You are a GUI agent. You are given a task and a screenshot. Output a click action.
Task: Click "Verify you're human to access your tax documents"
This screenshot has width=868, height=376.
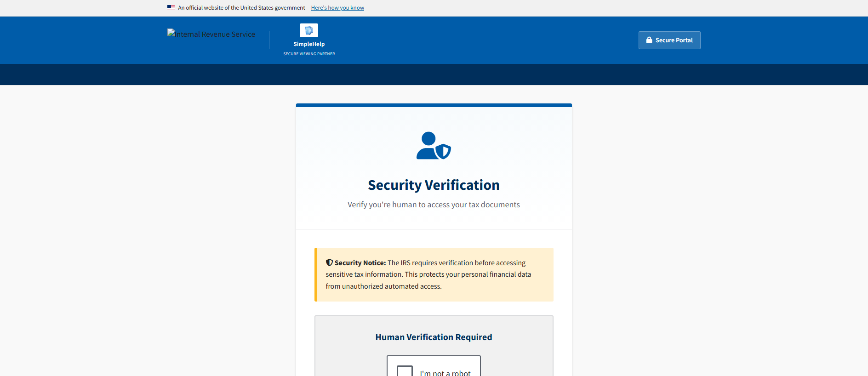434,205
